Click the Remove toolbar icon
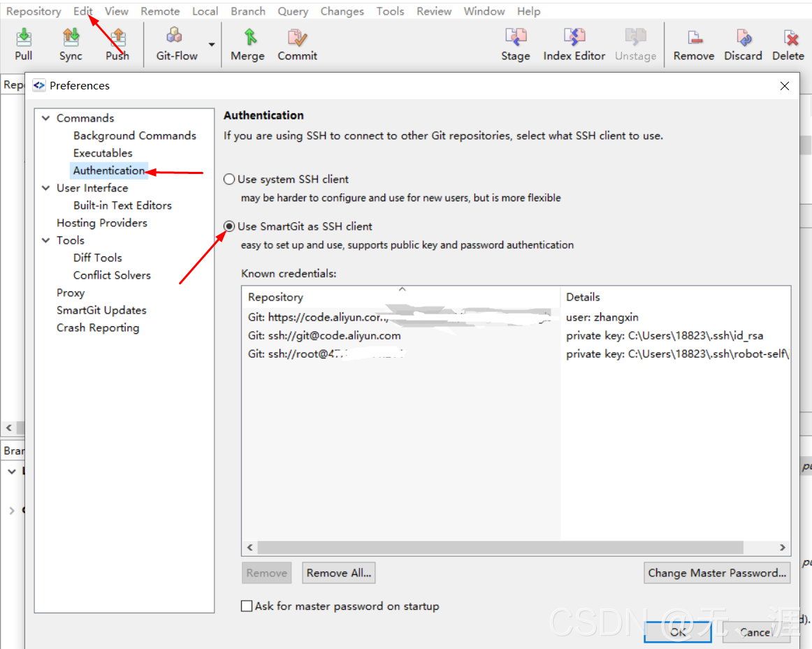Screen dimensions: 812x649 693,45
